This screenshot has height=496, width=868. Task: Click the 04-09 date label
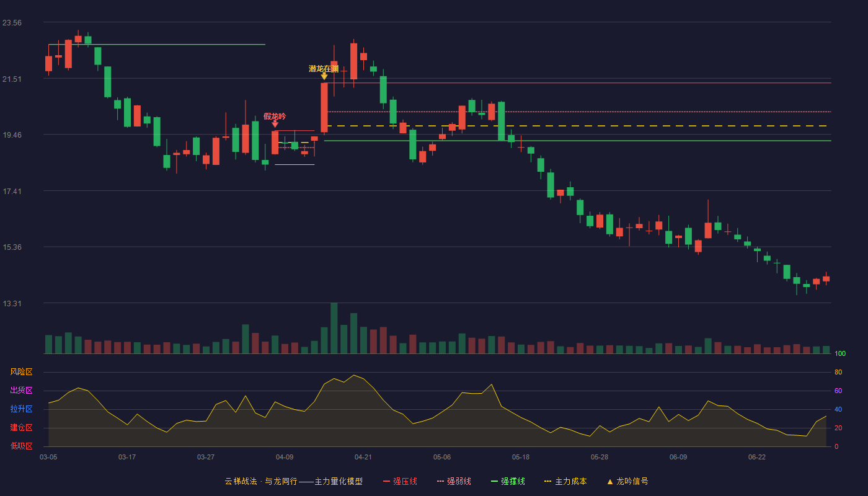285,458
